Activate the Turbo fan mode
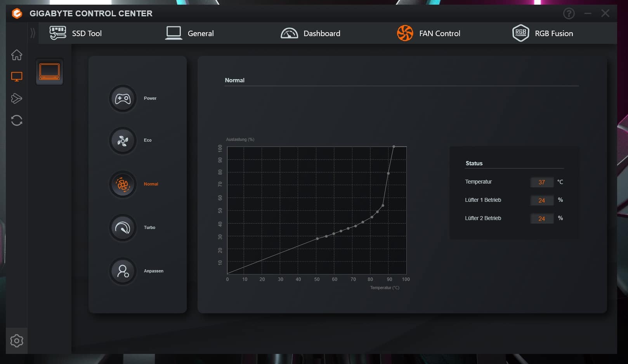The image size is (628, 364). pyautogui.click(x=123, y=228)
